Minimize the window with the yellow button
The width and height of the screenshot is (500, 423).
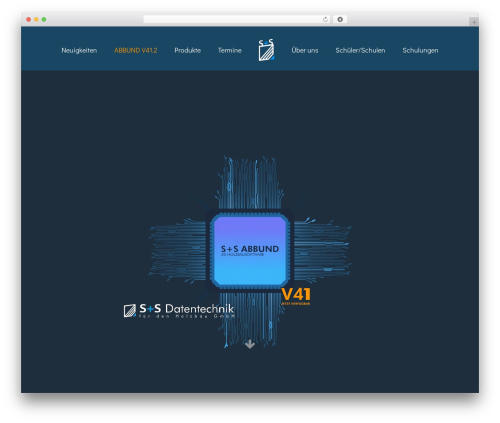(x=36, y=19)
